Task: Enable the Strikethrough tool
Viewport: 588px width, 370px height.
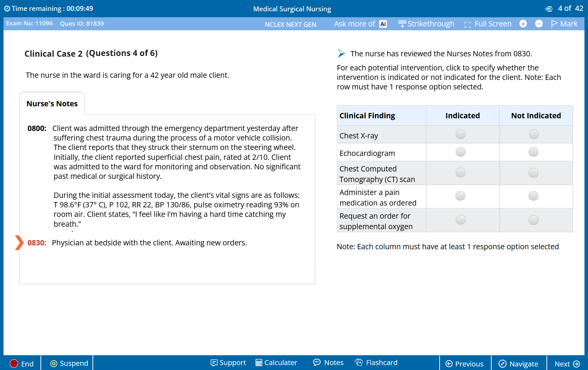Action: pyautogui.click(x=426, y=24)
